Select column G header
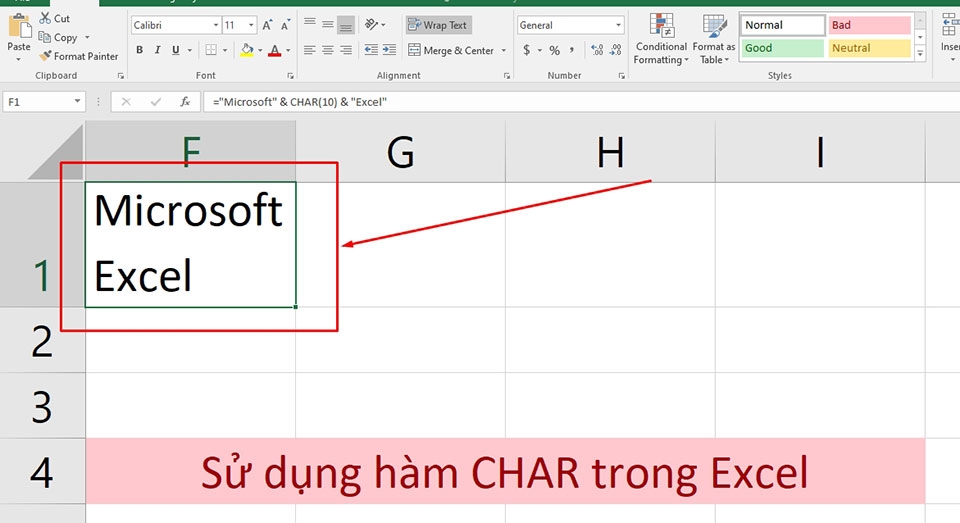The image size is (960, 523). coord(400,151)
